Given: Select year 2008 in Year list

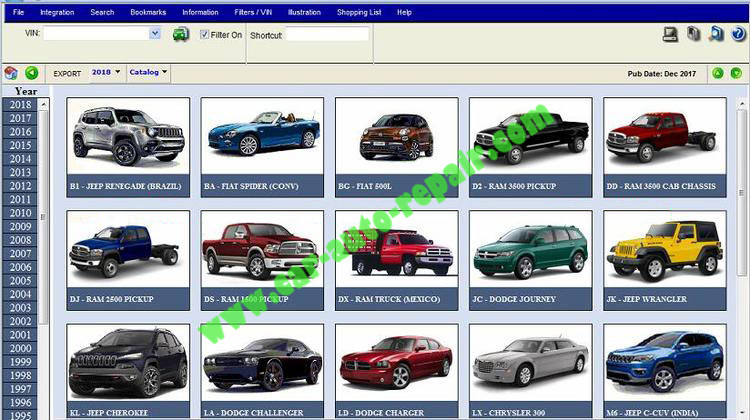Looking at the screenshot, I should point(20,240).
